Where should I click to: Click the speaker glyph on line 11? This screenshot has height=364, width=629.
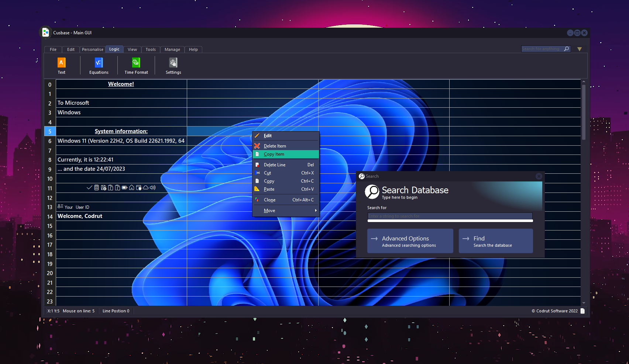tap(153, 188)
